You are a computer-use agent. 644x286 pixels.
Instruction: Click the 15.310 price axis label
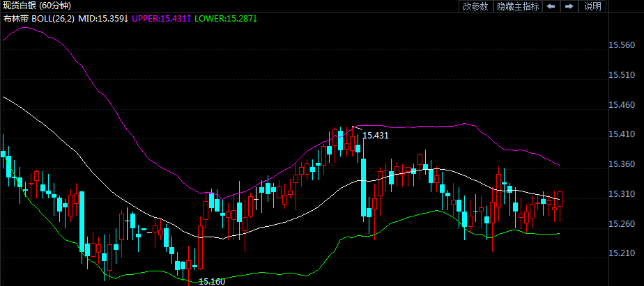621,194
